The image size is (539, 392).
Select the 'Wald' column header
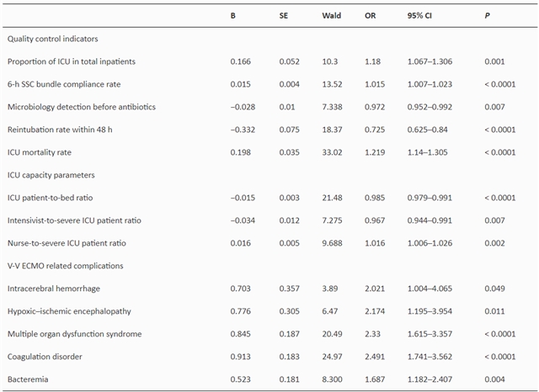(332, 16)
